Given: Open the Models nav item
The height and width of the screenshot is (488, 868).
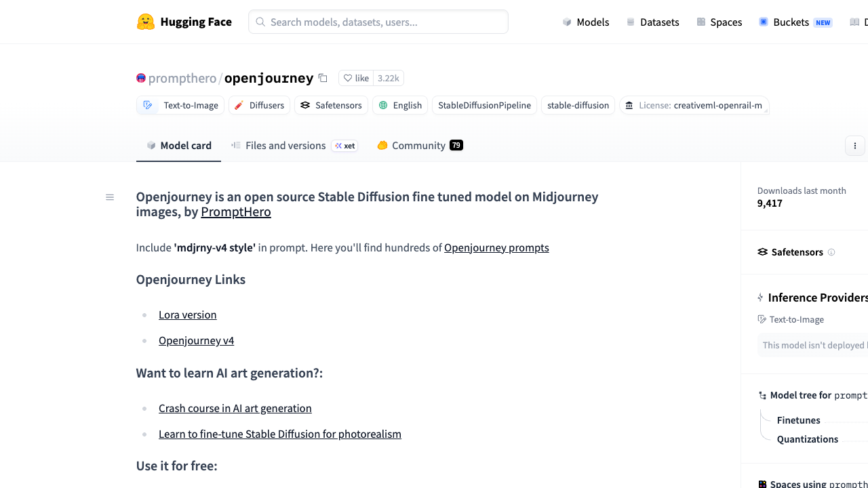Looking at the screenshot, I should (586, 22).
